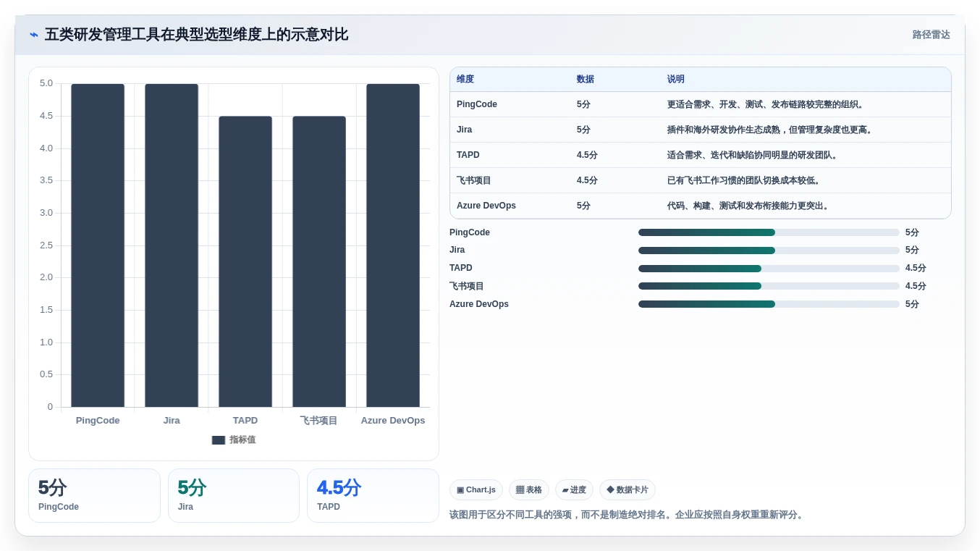Select the Azure DevOps table row name

tap(486, 206)
